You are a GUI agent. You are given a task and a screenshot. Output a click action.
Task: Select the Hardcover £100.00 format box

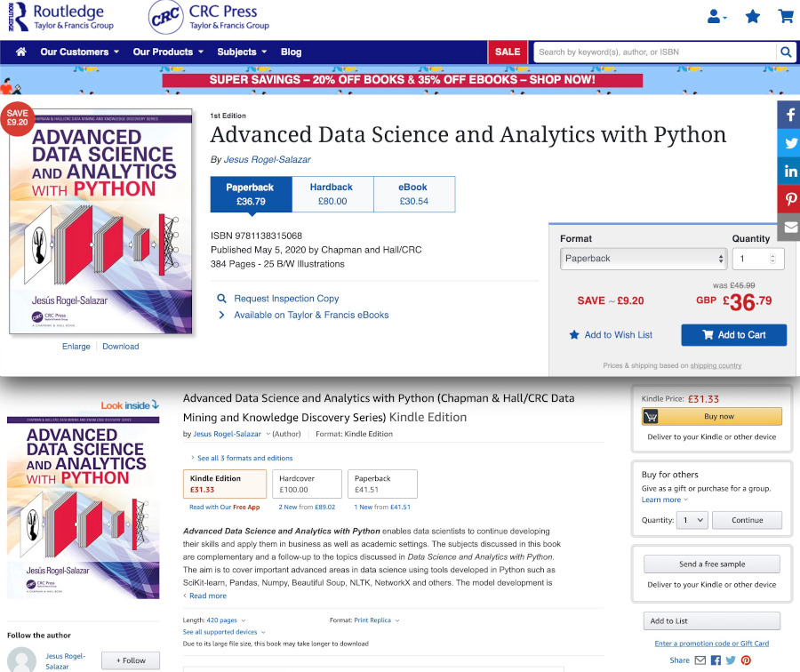click(x=308, y=484)
